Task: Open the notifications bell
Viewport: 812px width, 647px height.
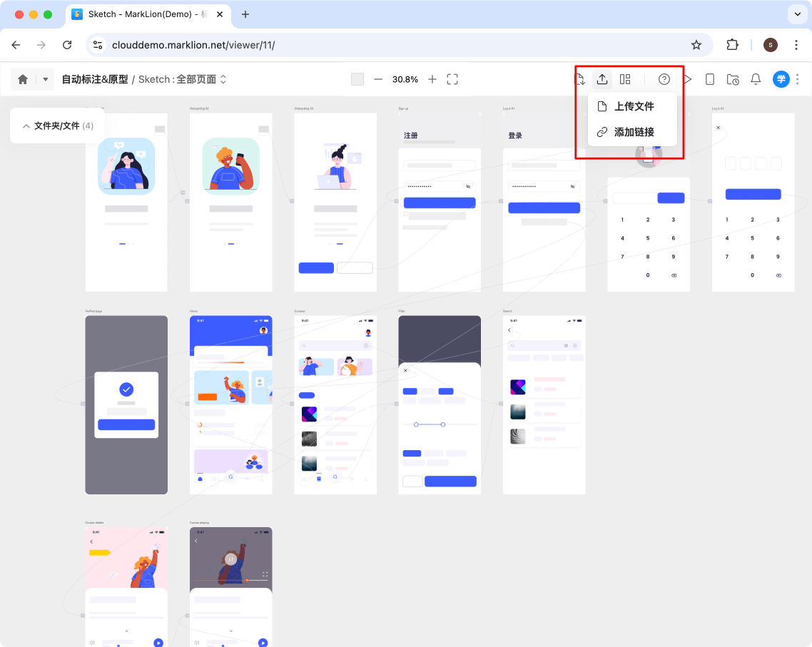Action: [756, 79]
